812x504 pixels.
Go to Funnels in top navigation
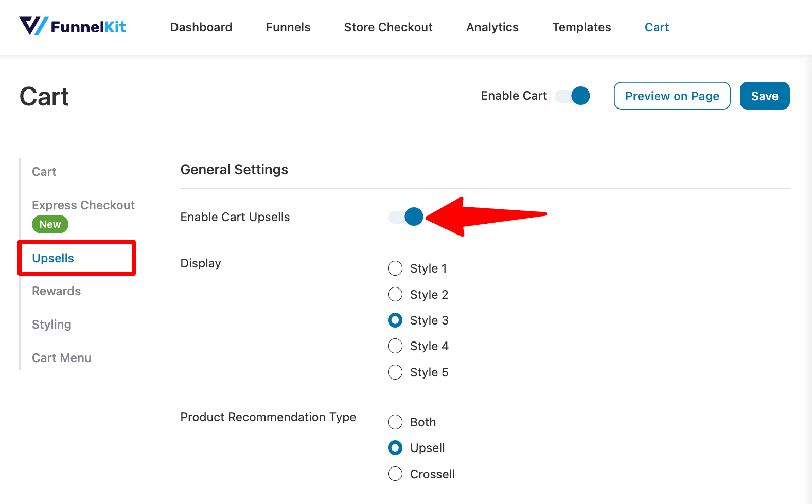(x=288, y=27)
